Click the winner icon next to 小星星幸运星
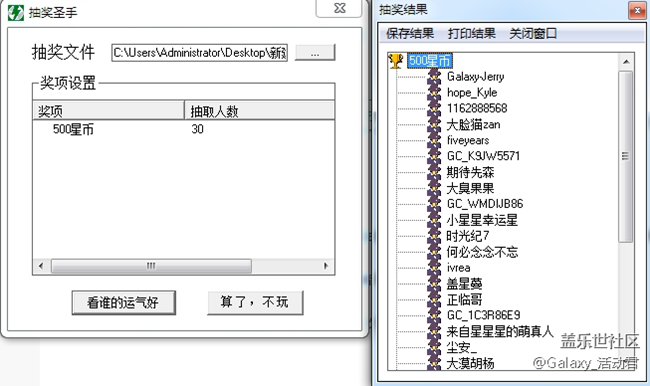 pyautogui.click(x=434, y=220)
